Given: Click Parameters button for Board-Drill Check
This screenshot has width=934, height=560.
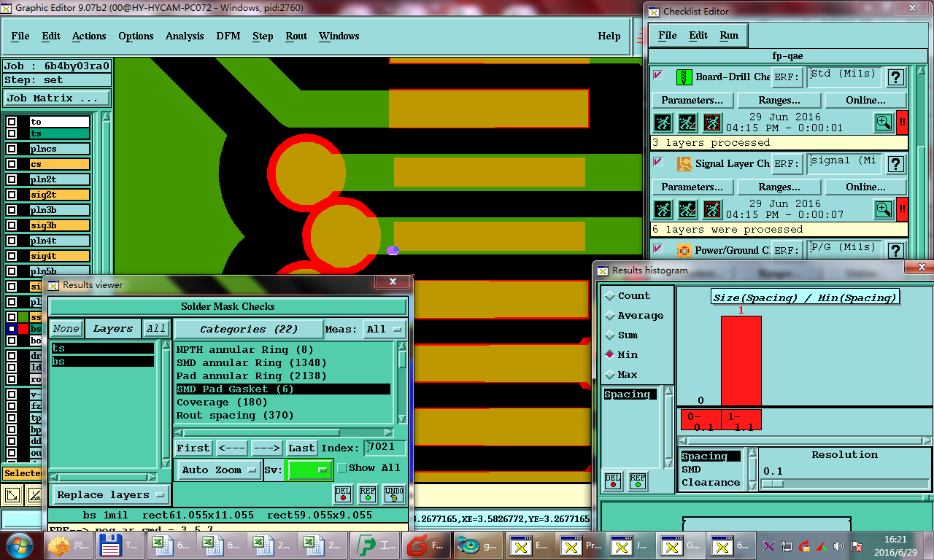Looking at the screenshot, I should [x=692, y=100].
